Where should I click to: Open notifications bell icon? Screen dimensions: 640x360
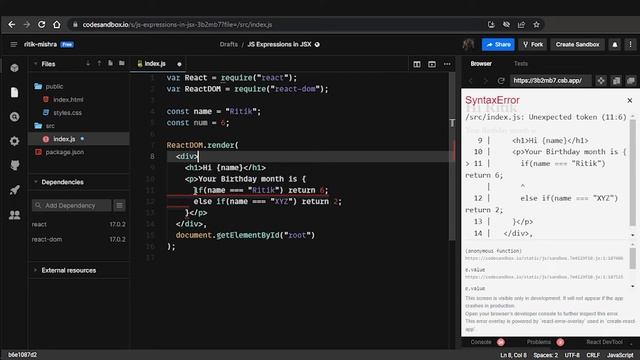click(x=615, y=44)
